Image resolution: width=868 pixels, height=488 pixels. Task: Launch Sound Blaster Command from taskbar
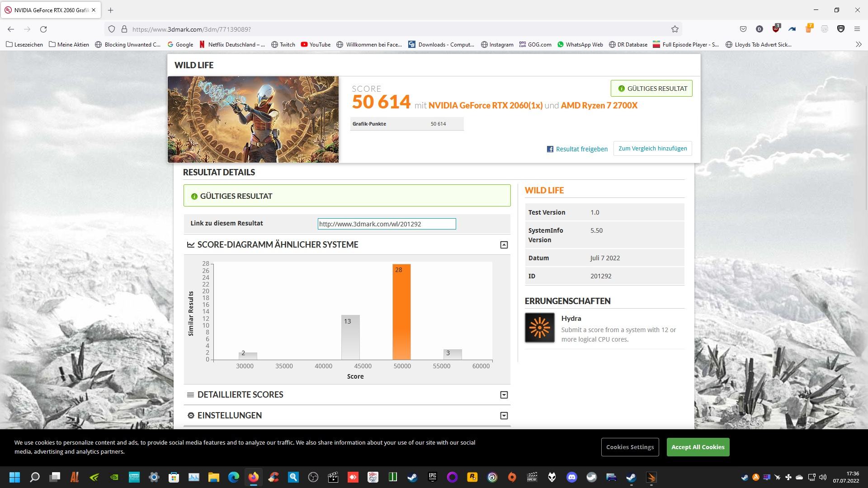tap(134, 477)
